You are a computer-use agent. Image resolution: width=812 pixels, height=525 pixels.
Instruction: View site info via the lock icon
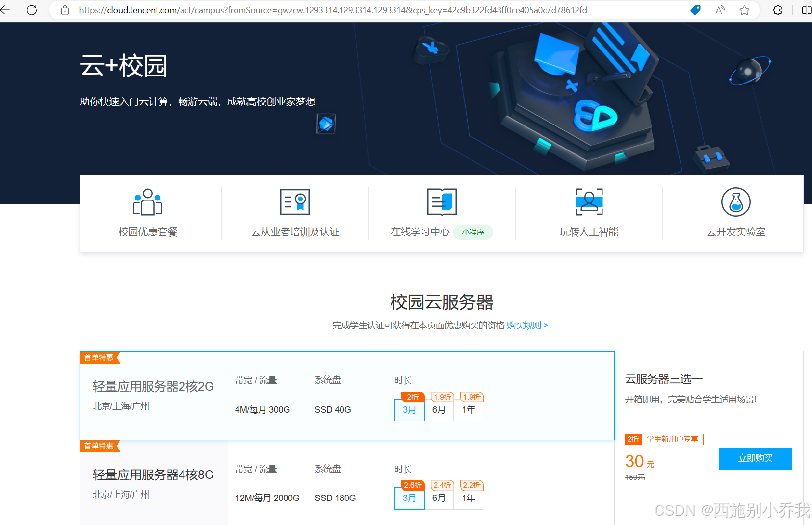(x=65, y=10)
